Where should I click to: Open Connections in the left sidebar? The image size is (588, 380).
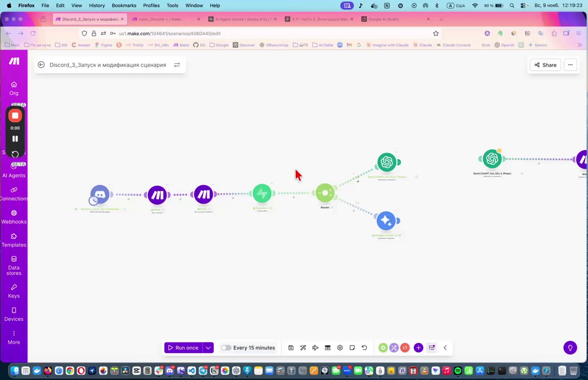click(x=14, y=194)
